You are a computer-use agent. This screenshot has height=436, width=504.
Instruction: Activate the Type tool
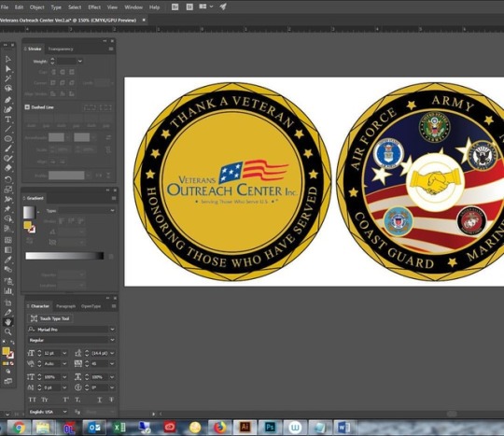(8, 120)
